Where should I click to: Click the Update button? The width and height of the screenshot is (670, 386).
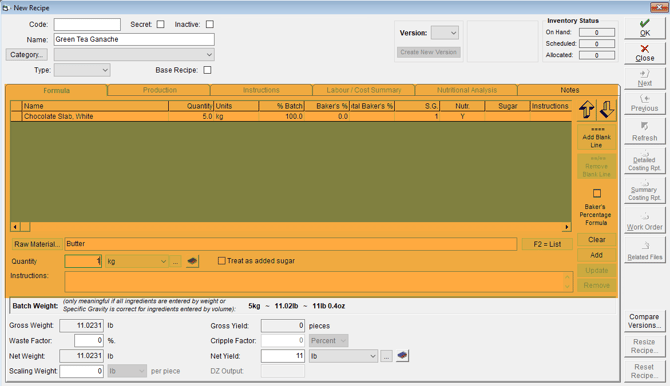click(597, 271)
